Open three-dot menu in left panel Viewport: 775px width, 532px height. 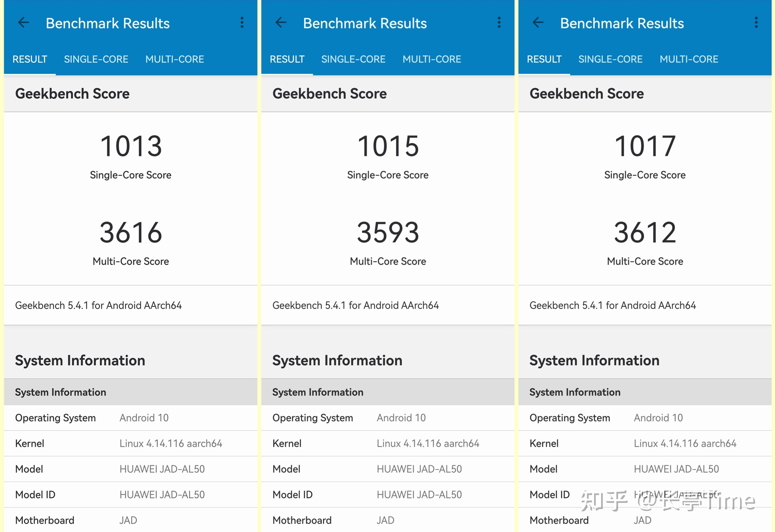tap(242, 23)
